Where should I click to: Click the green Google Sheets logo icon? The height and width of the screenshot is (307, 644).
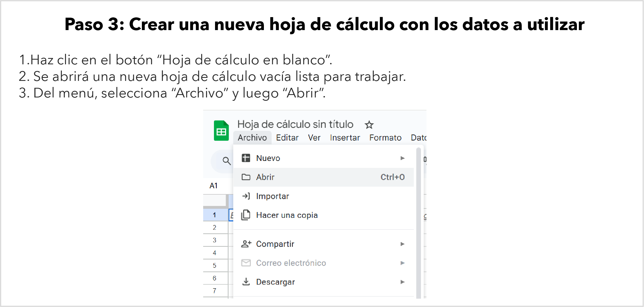tap(221, 131)
